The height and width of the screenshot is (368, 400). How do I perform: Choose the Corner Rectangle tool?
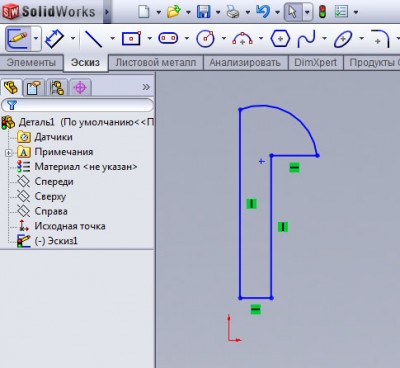131,39
